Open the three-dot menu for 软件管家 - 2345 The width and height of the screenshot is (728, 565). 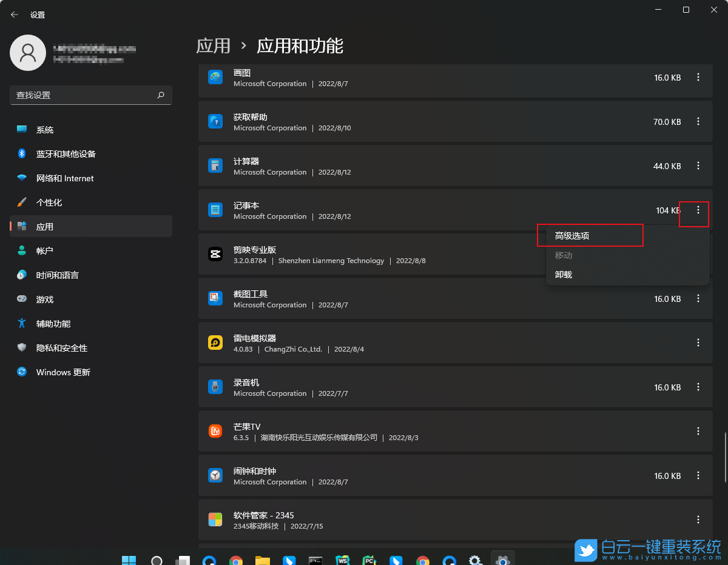tap(698, 520)
